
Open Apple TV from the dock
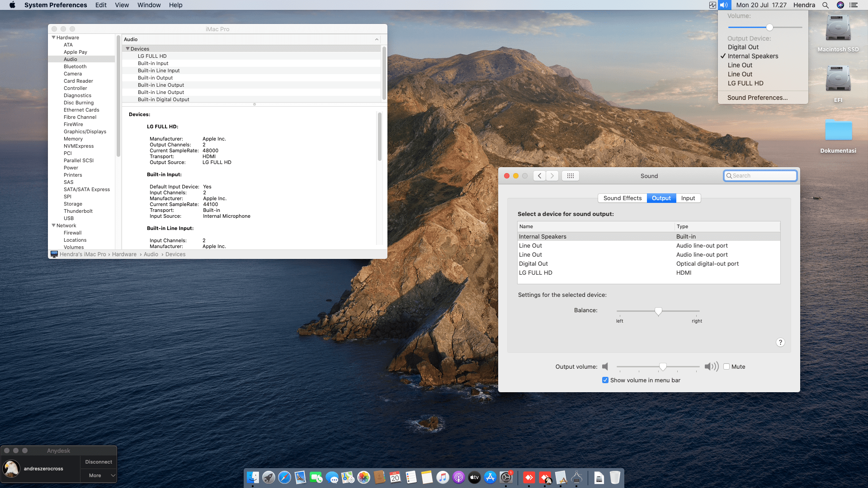pos(474,477)
